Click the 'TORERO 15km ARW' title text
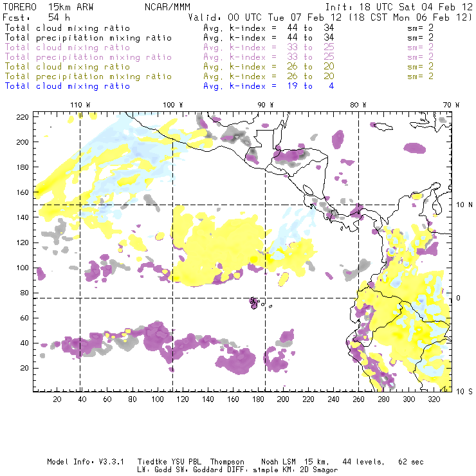 pos(48,7)
